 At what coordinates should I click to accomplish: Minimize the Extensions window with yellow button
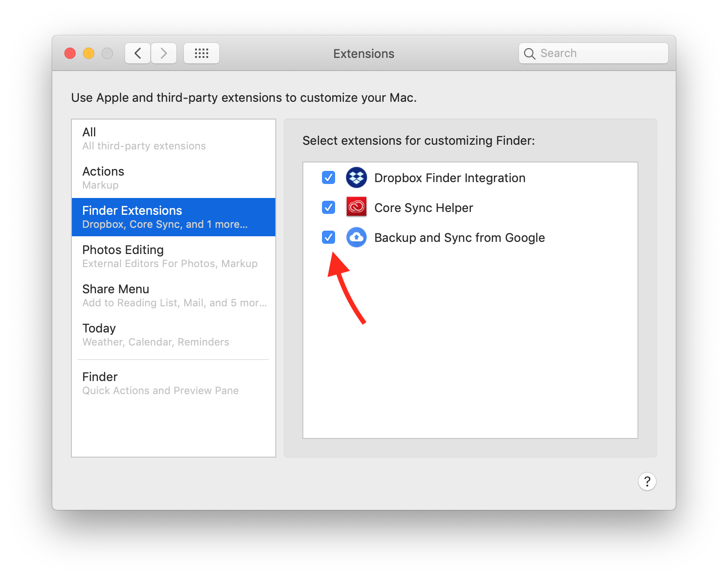pyautogui.click(x=89, y=53)
